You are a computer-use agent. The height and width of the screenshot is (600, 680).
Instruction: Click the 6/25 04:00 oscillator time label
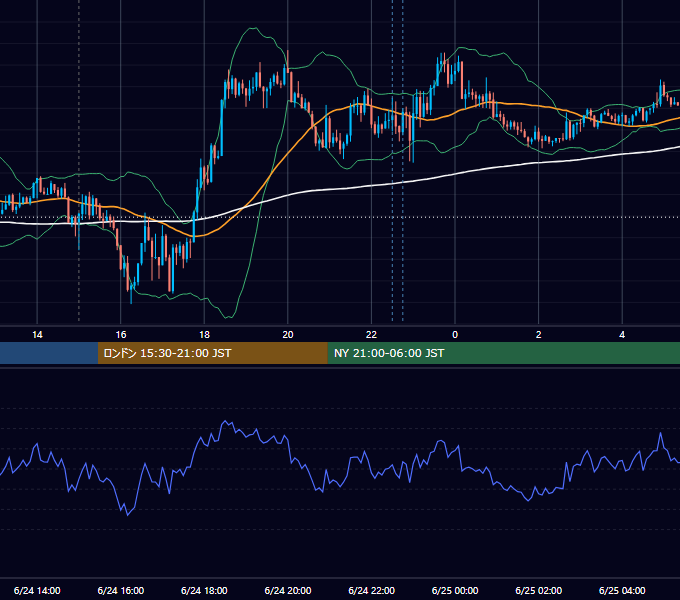(622, 590)
